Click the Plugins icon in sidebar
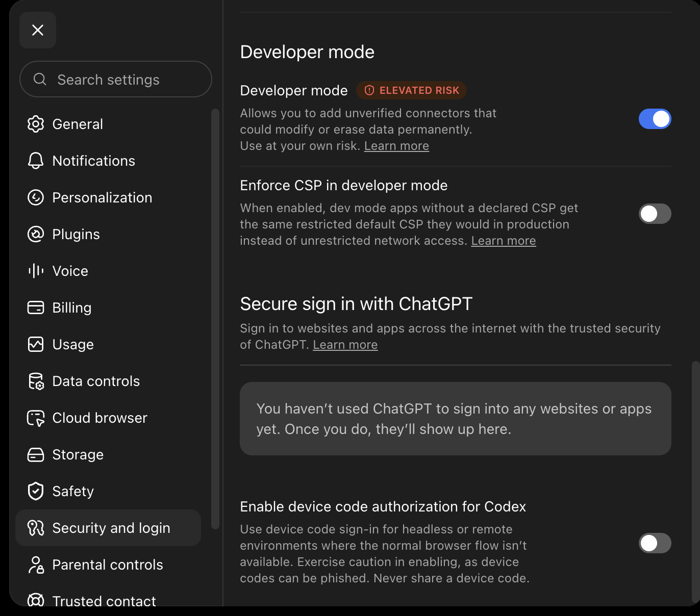Screen dimensions: 700x616 click(36, 234)
